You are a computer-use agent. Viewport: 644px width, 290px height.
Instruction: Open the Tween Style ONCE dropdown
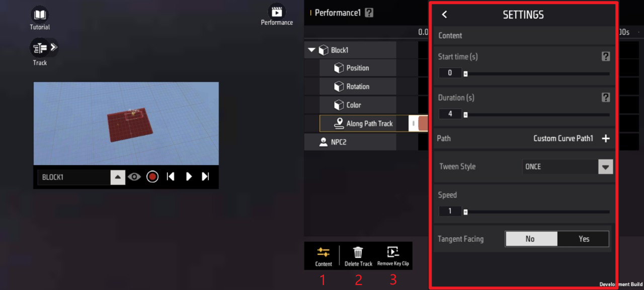coord(605,167)
